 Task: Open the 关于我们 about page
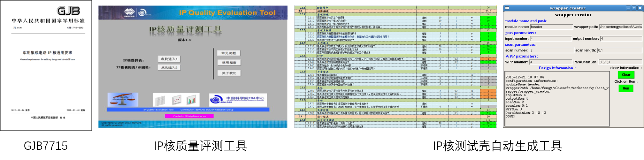229,73
